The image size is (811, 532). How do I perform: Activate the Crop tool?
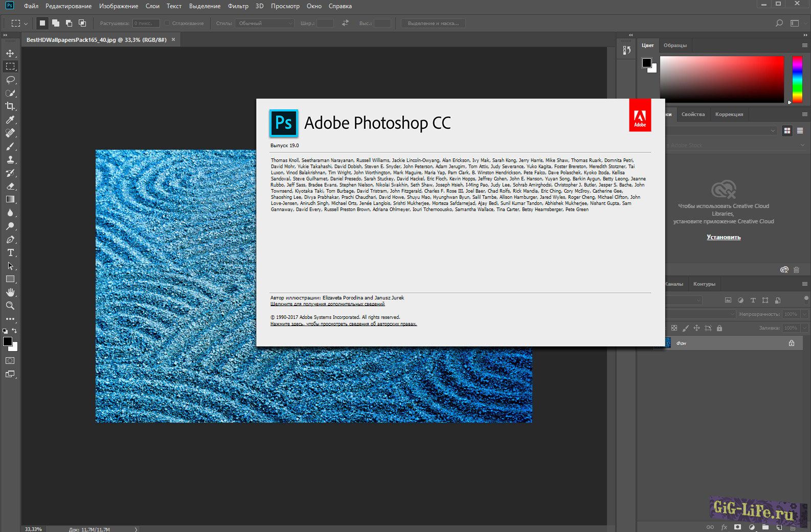10,106
